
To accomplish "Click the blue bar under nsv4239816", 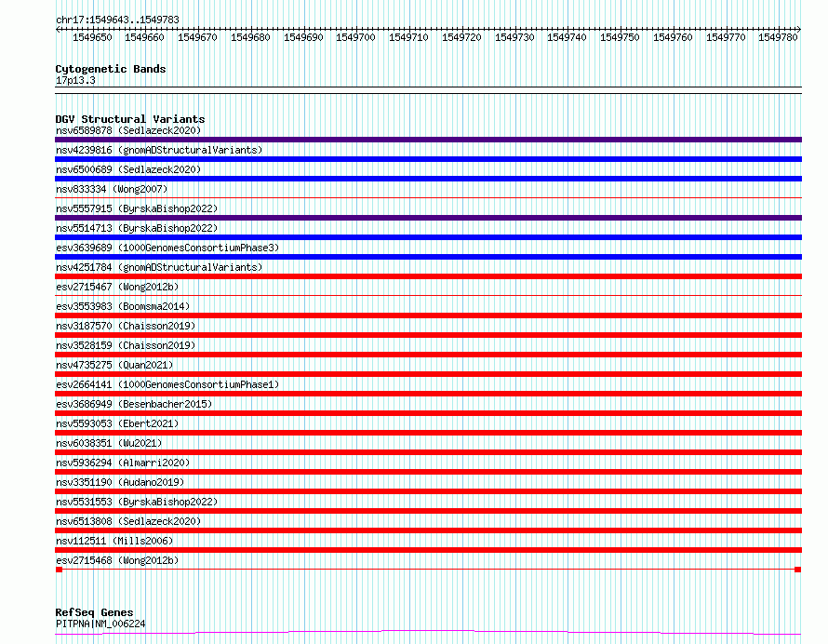I will tap(428, 159).
